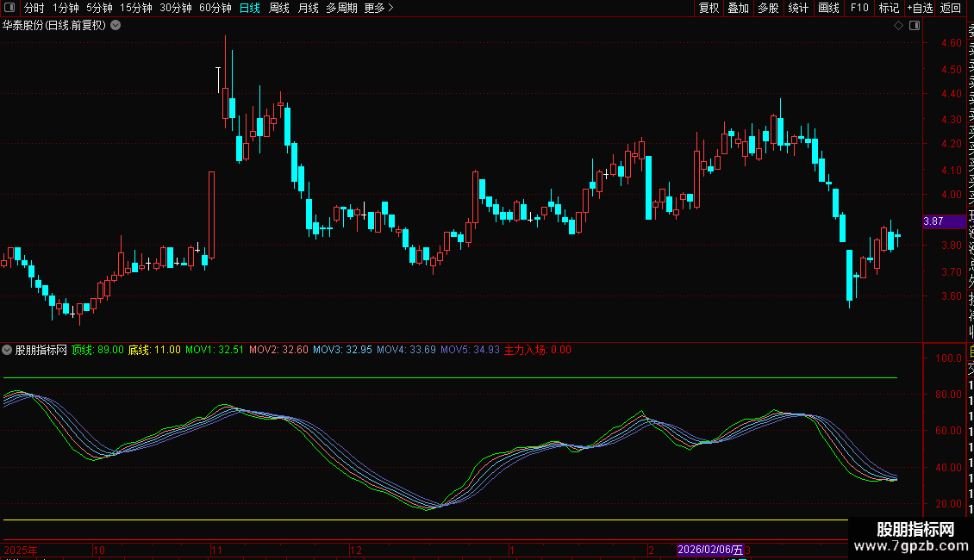
Task: Click the MOV4: 33.69 value
Action: click(x=406, y=350)
